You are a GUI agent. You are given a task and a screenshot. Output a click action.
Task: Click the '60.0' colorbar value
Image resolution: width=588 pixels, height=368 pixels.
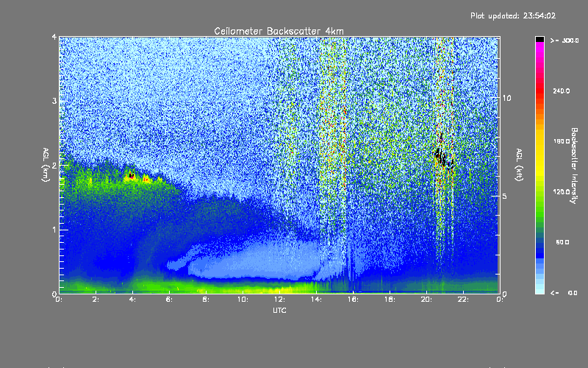(x=562, y=242)
